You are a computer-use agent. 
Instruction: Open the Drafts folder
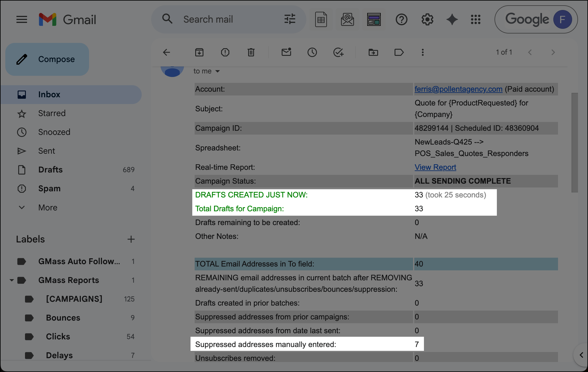coord(50,170)
